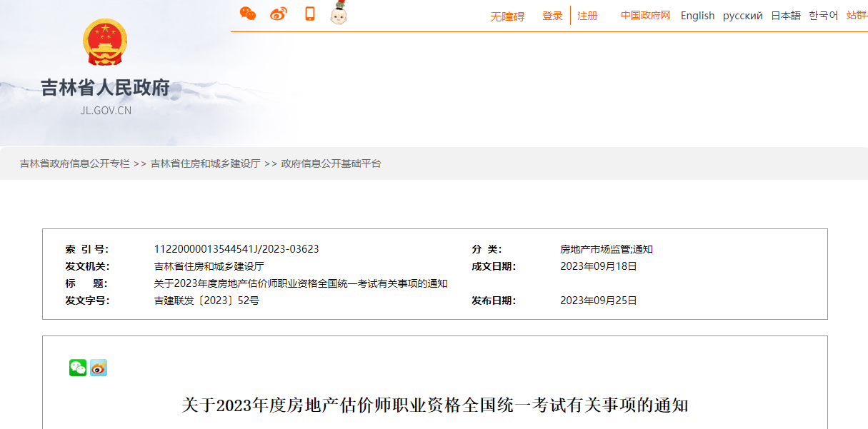Screen dimensions: 868x429
Task: Click the JL.GOV.CN text under title
Action: coord(106,111)
